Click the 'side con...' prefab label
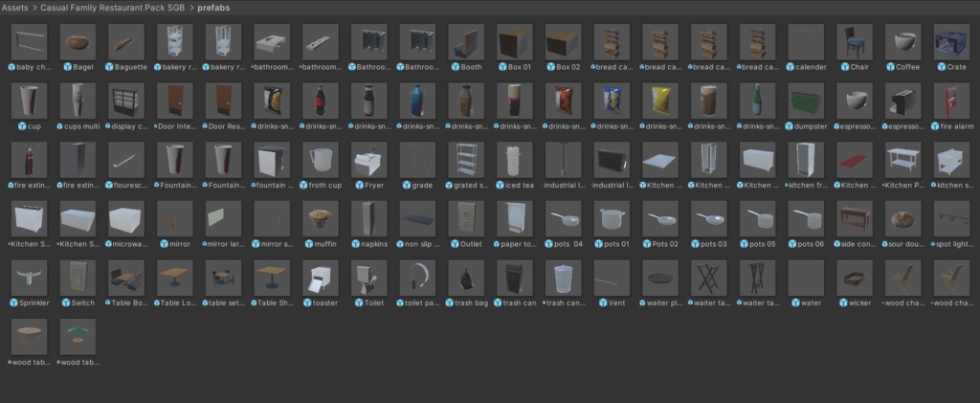 pos(858,244)
